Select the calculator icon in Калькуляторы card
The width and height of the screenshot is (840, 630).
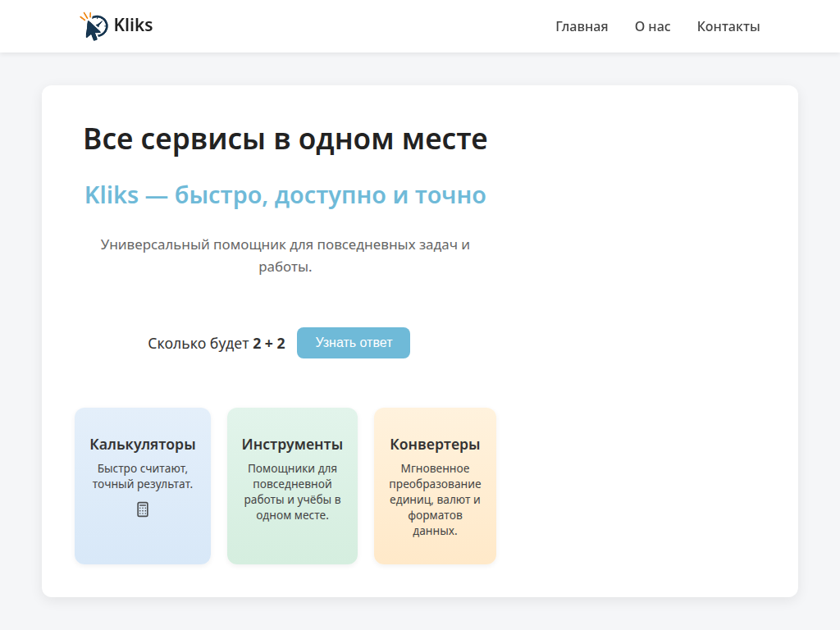(x=143, y=509)
